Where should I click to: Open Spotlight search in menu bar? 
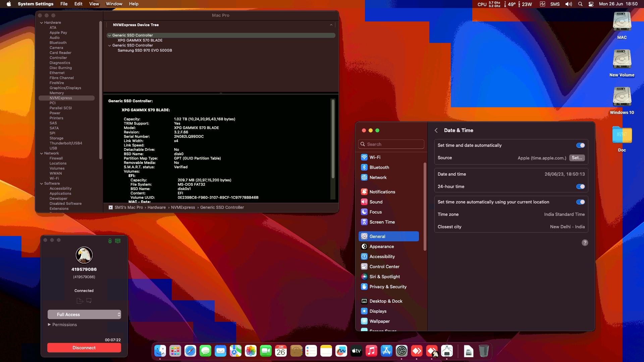[580, 4]
